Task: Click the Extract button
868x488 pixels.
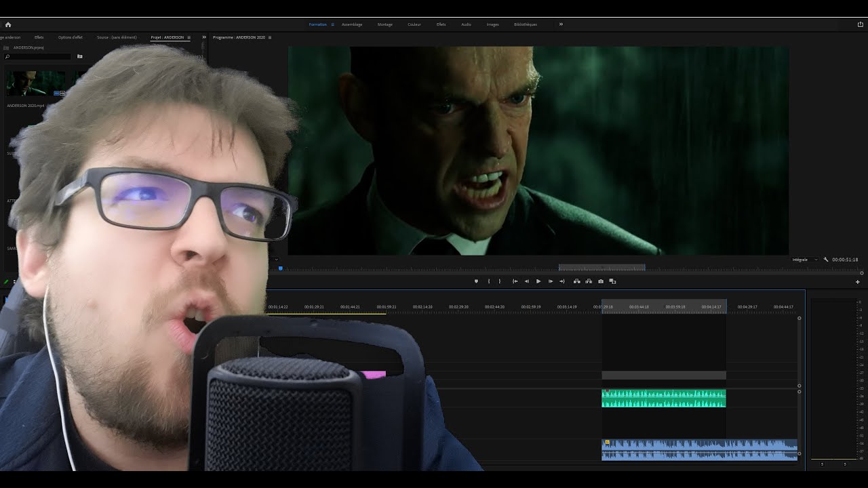Action: [589, 281]
